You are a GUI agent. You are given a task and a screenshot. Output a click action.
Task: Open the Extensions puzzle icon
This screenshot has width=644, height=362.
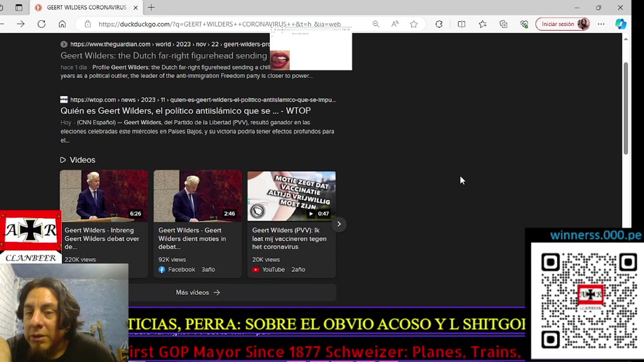point(439,24)
